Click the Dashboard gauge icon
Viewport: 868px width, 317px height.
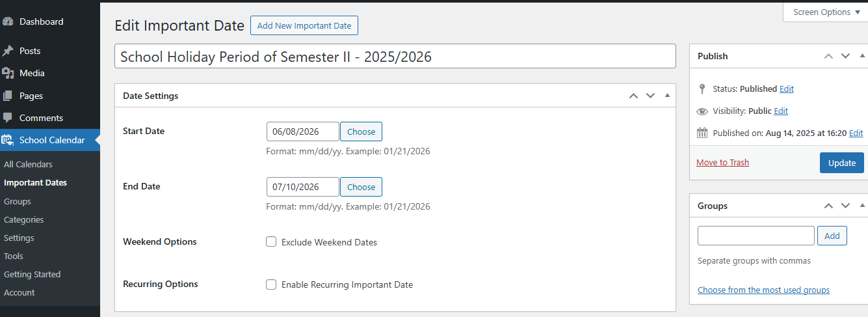click(x=8, y=21)
